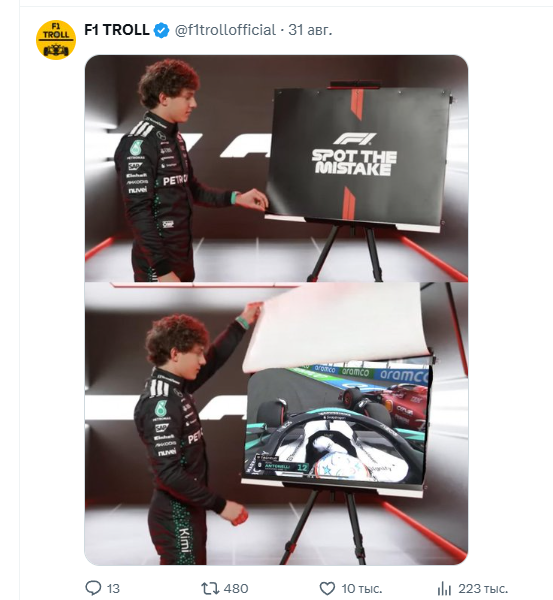Open the 31 авг. date link
Image resolution: width=553 pixels, height=600 pixels.
point(310,30)
